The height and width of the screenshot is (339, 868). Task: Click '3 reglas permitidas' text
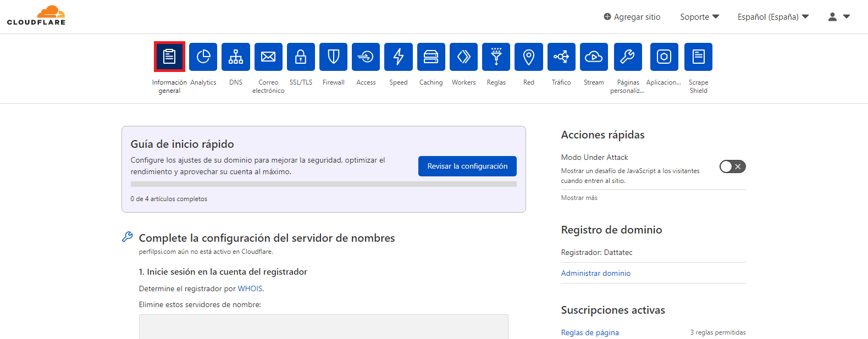(x=718, y=332)
